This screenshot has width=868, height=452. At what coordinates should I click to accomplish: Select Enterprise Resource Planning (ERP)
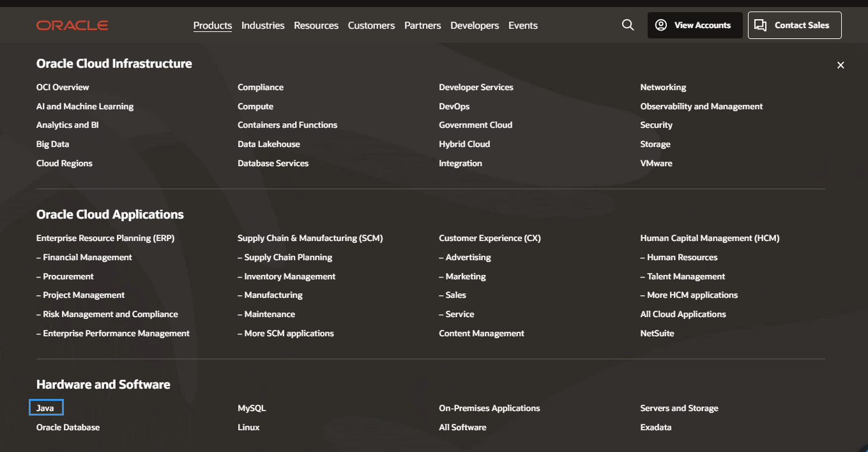coord(105,238)
